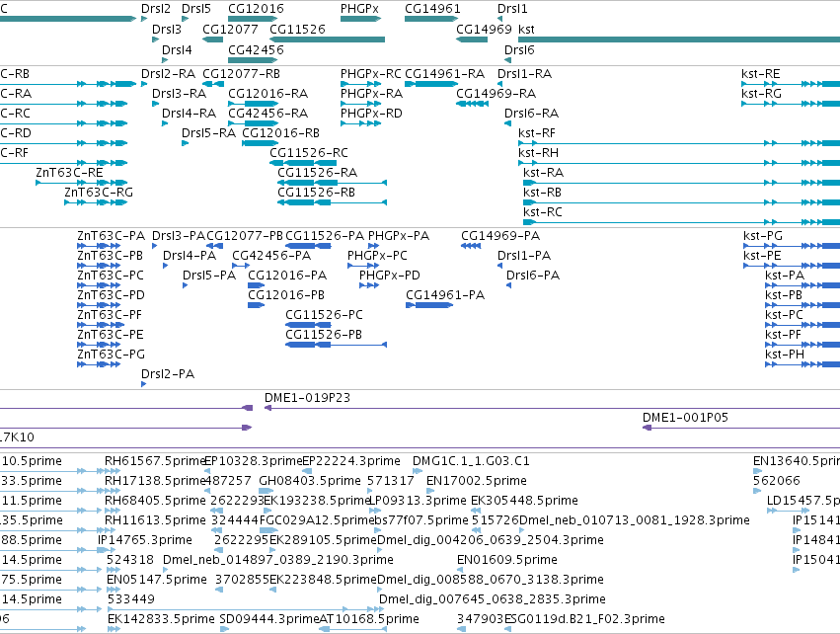Select EST EN05147.5prime
840x634 pixels.
pyautogui.click(x=156, y=580)
